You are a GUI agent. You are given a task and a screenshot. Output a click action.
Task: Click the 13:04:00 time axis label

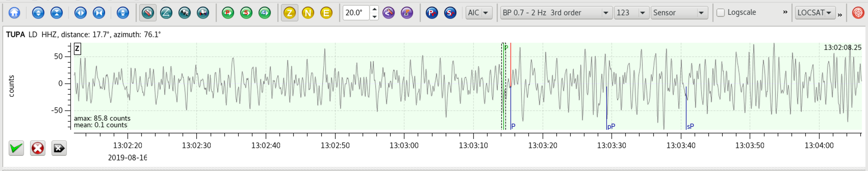click(819, 146)
